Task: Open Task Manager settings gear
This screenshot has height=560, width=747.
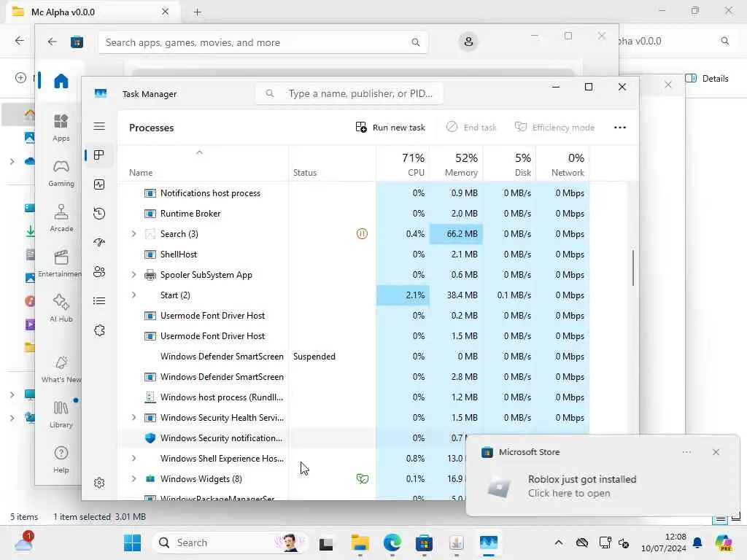Action: [99, 483]
